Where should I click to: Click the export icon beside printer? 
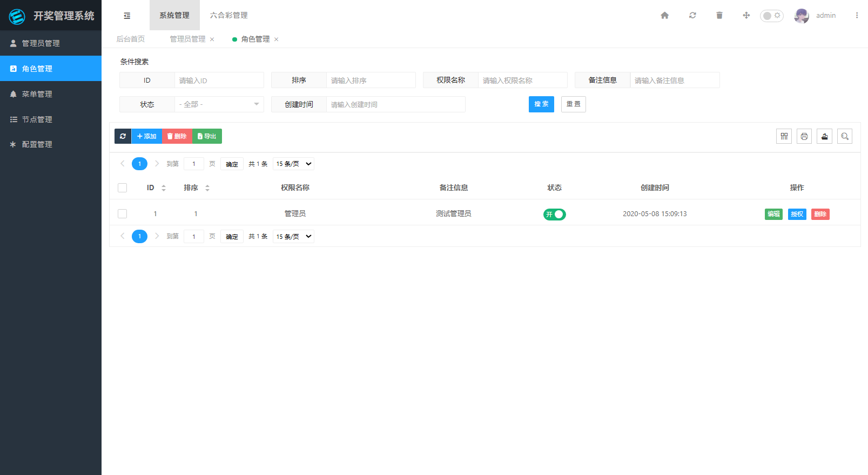coord(824,136)
